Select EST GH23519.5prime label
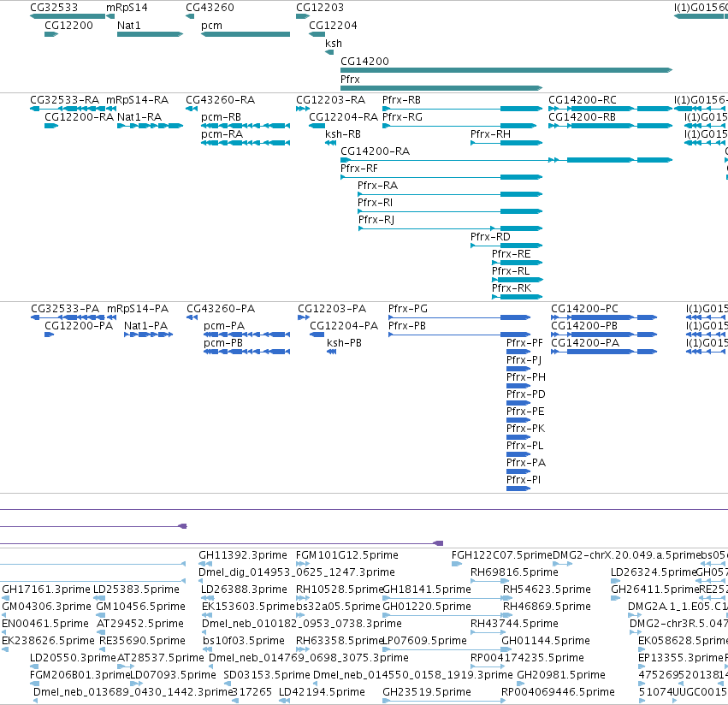The height and width of the screenshot is (705, 728). click(427, 692)
